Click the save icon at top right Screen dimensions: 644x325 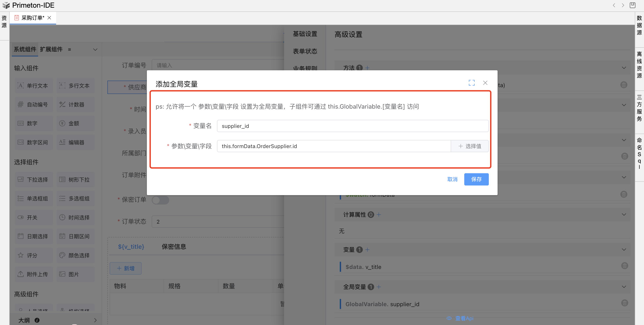pos(632,5)
